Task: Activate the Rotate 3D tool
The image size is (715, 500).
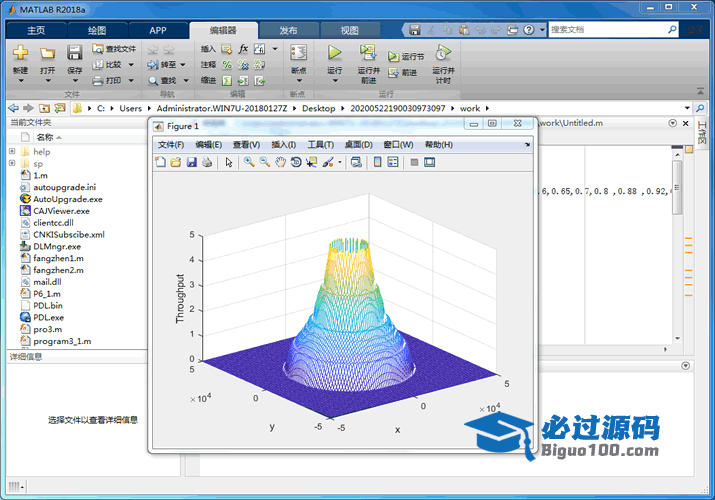Action: pyautogui.click(x=296, y=162)
